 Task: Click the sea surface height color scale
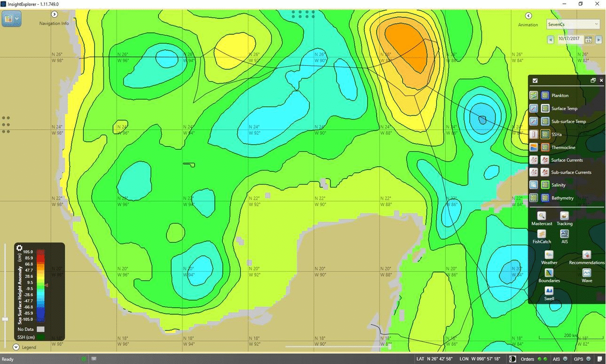[x=41, y=286]
